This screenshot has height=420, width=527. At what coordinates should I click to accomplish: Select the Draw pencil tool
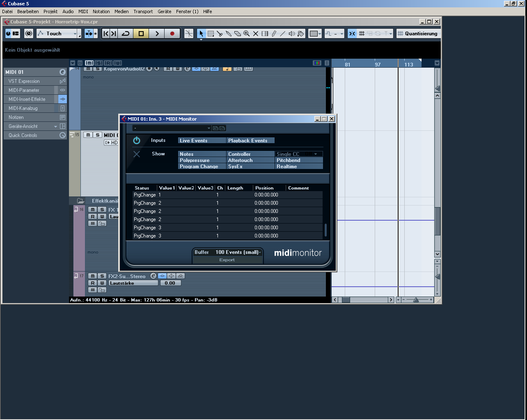tap(274, 34)
